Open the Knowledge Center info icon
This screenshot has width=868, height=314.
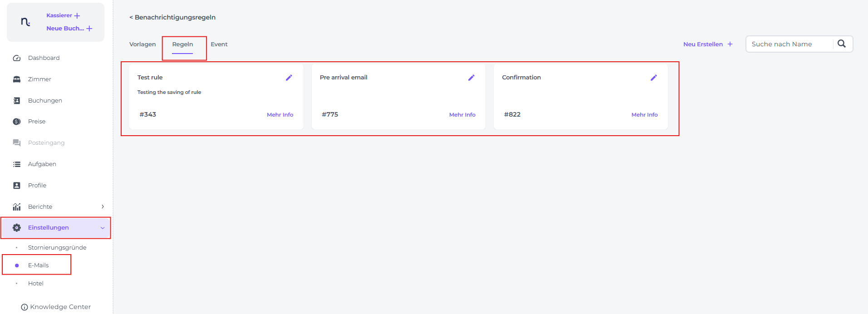(x=25, y=307)
